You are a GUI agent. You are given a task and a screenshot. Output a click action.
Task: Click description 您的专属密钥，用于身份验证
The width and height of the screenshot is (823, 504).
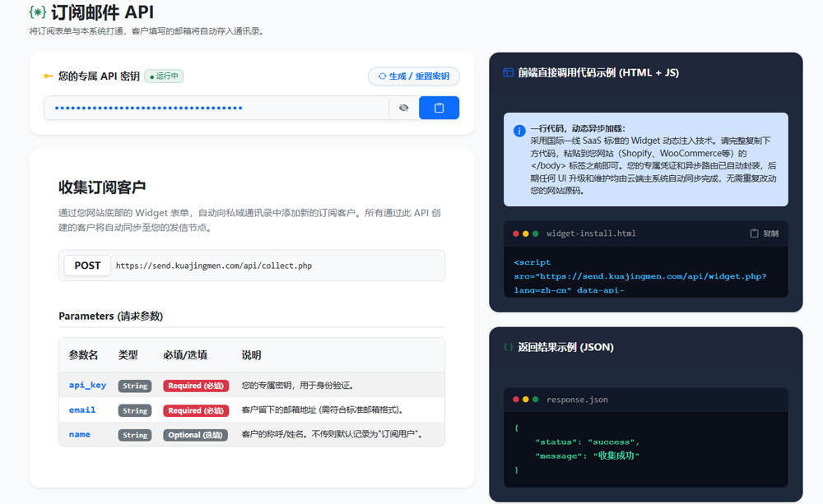297,386
